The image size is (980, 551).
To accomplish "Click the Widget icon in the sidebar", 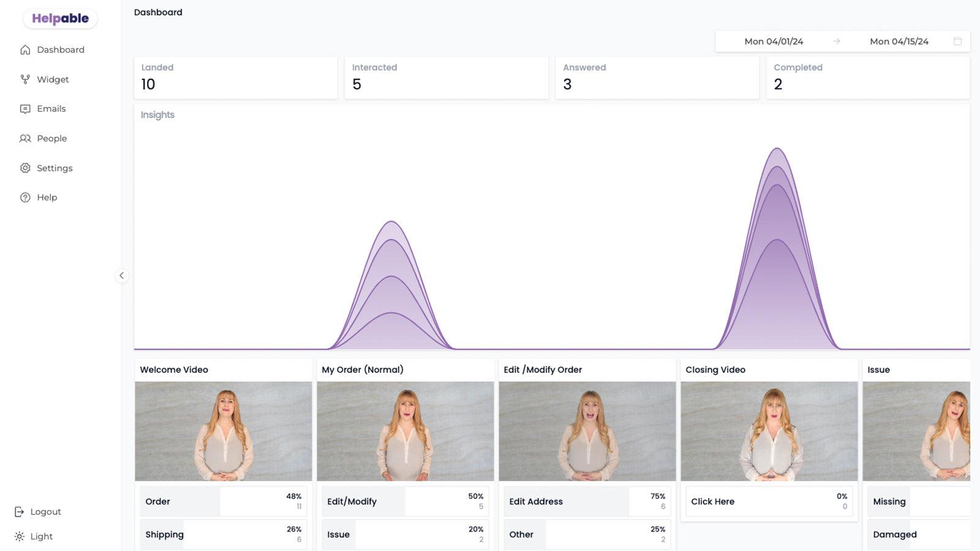I will pos(24,79).
